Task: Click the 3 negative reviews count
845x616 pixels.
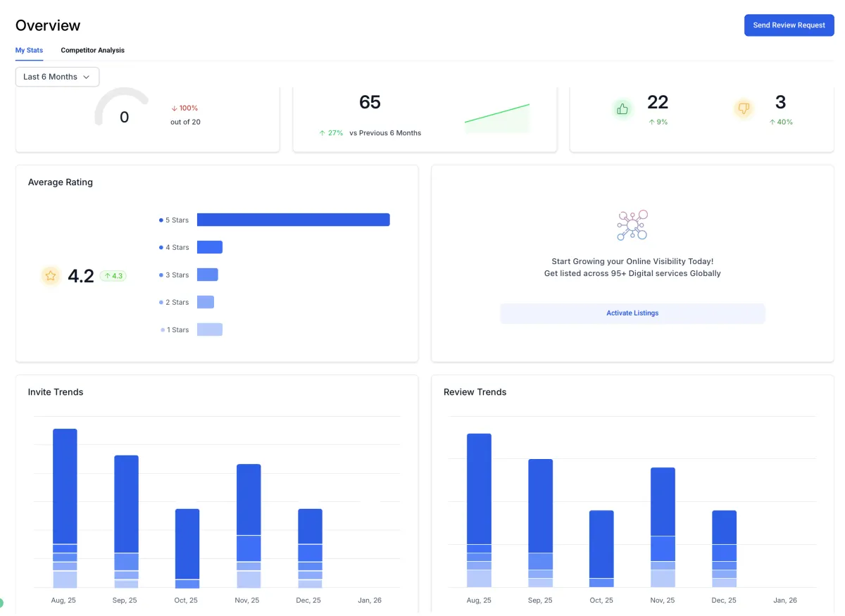Action: 780,102
